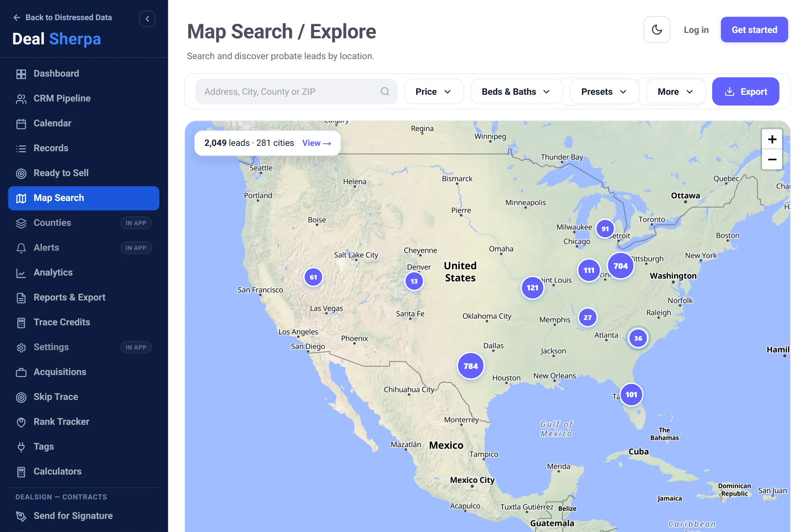The width and height of the screenshot is (807, 532).
Task: Click the Deal Sherpa logo
Action: coord(57,39)
